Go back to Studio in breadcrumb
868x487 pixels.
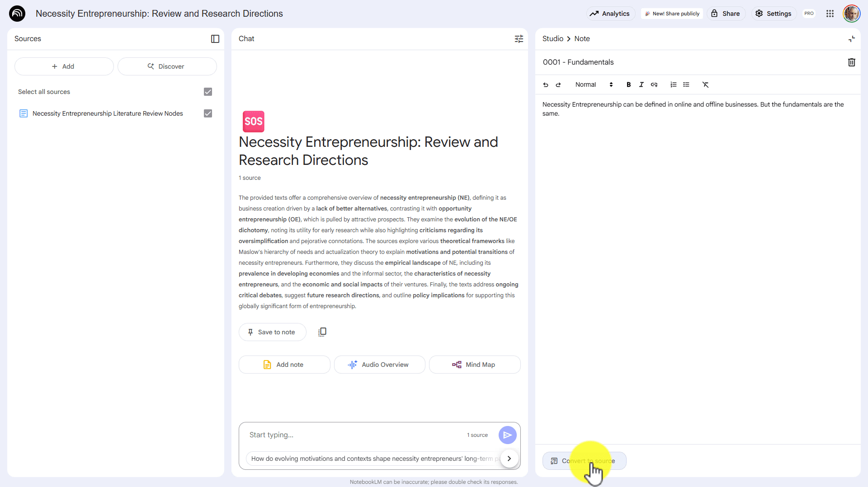click(552, 39)
